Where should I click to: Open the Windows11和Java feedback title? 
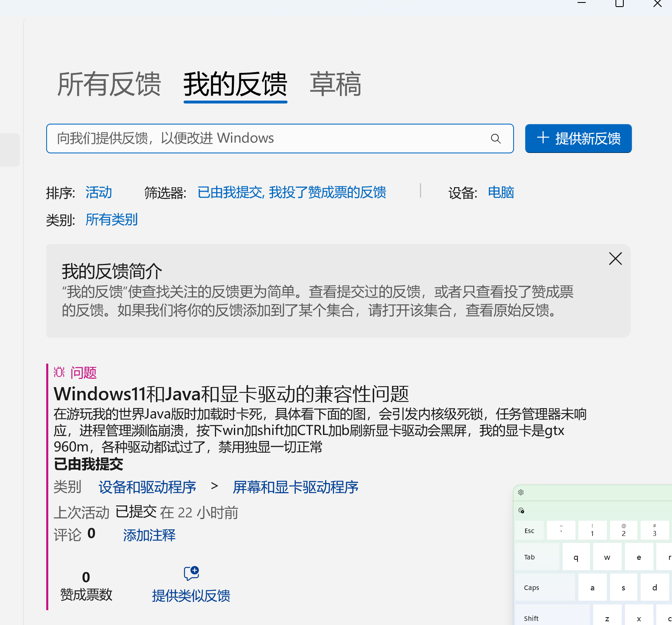231,394
